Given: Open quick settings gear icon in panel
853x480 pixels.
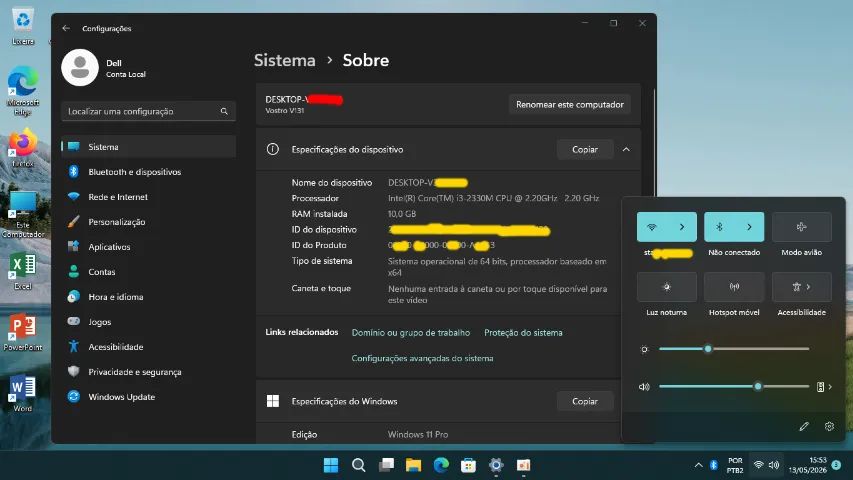Looking at the screenshot, I should point(829,427).
